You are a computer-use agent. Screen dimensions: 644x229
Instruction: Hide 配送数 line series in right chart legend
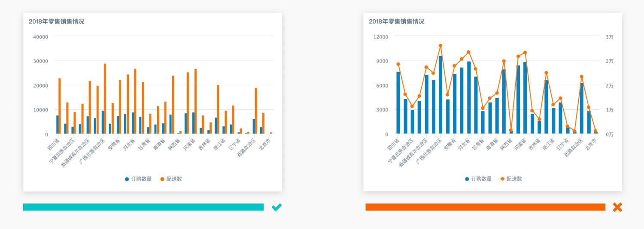point(511,179)
